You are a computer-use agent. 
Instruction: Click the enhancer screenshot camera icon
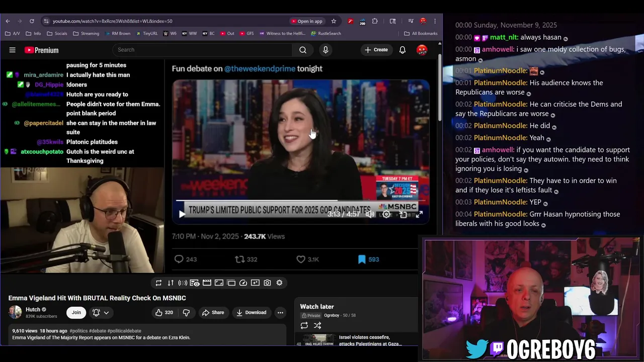pos(267,283)
